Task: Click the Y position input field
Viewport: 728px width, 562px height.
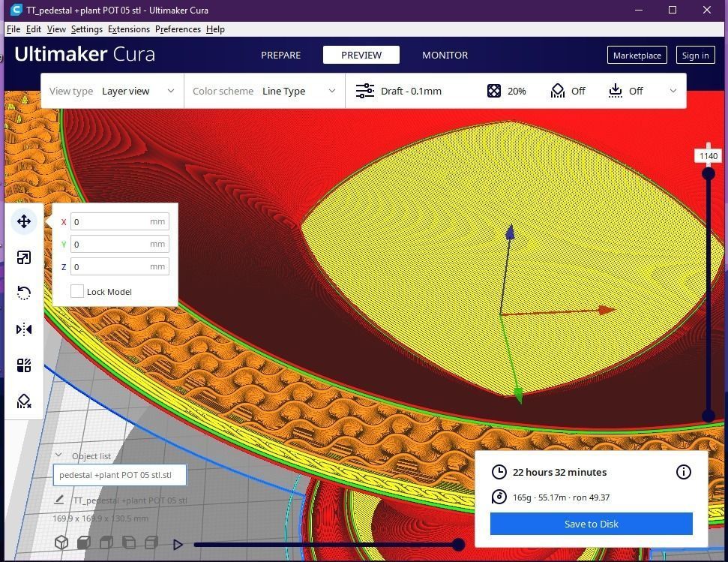Action: (x=120, y=244)
